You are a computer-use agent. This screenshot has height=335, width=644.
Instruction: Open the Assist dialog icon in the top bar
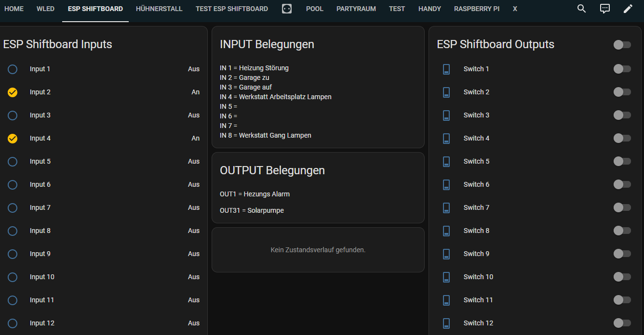pos(604,8)
